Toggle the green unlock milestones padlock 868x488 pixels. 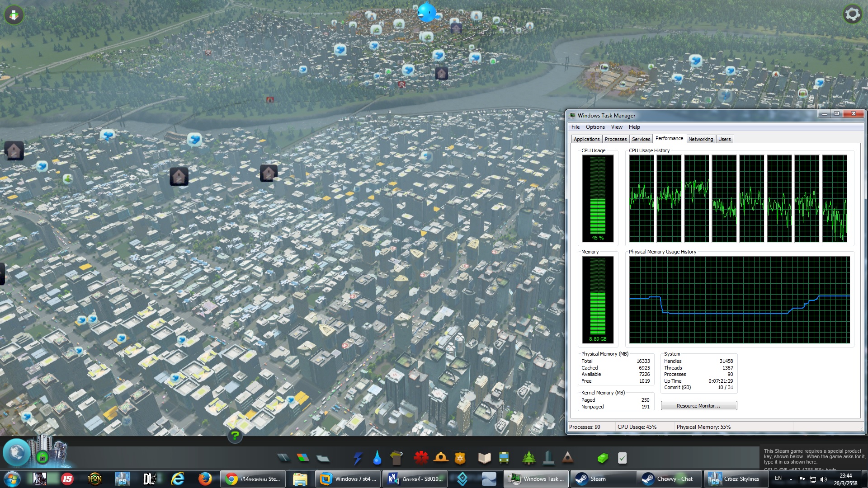point(42,458)
